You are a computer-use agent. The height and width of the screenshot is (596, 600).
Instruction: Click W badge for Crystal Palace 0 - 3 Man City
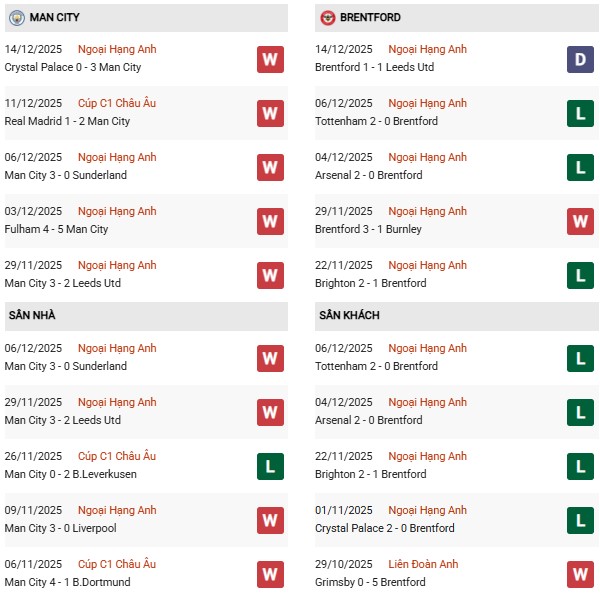click(270, 59)
